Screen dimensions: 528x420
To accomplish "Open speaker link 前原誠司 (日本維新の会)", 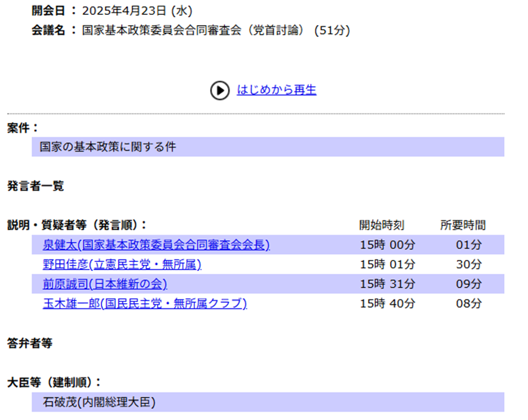I will (x=105, y=283).
